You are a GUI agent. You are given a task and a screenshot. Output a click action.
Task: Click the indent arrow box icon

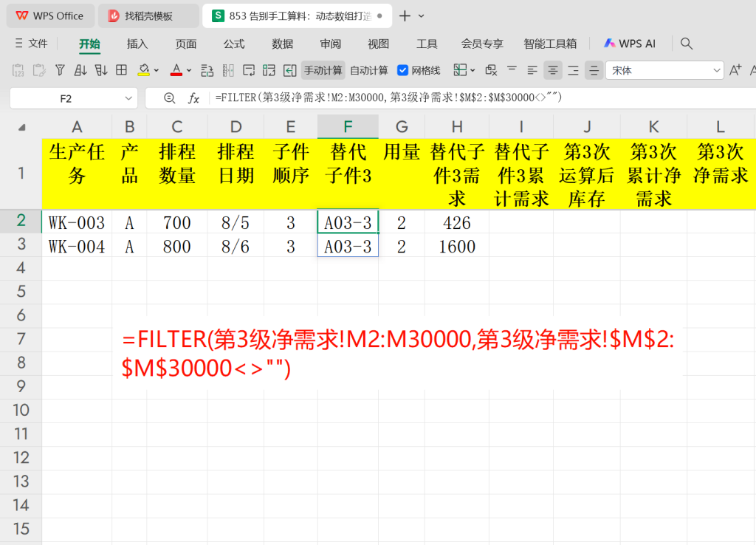tap(289, 70)
